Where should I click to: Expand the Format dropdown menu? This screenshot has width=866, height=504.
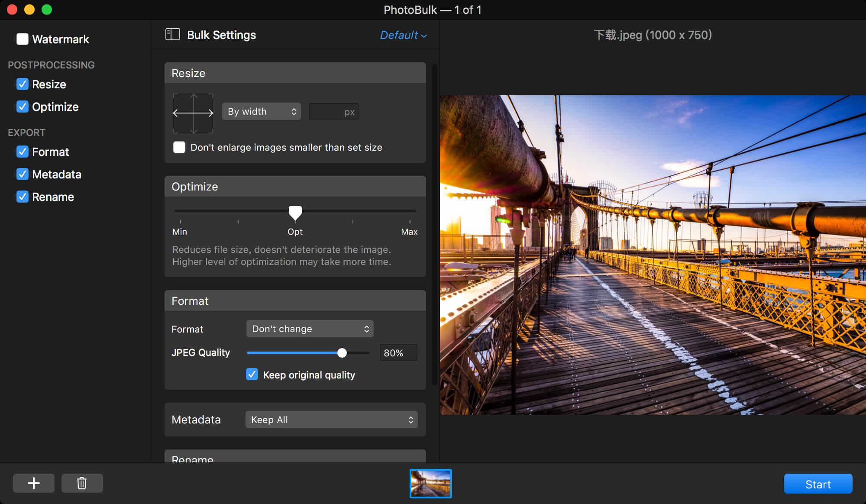[309, 328]
